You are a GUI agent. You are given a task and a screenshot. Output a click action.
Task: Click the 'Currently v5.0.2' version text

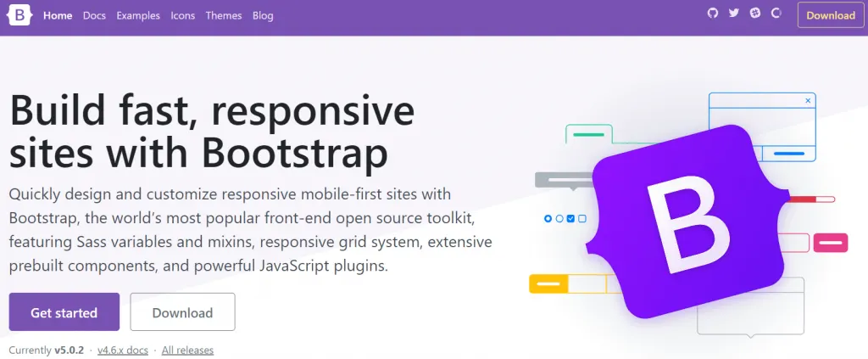pyautogui.click(x=46, y=351)
